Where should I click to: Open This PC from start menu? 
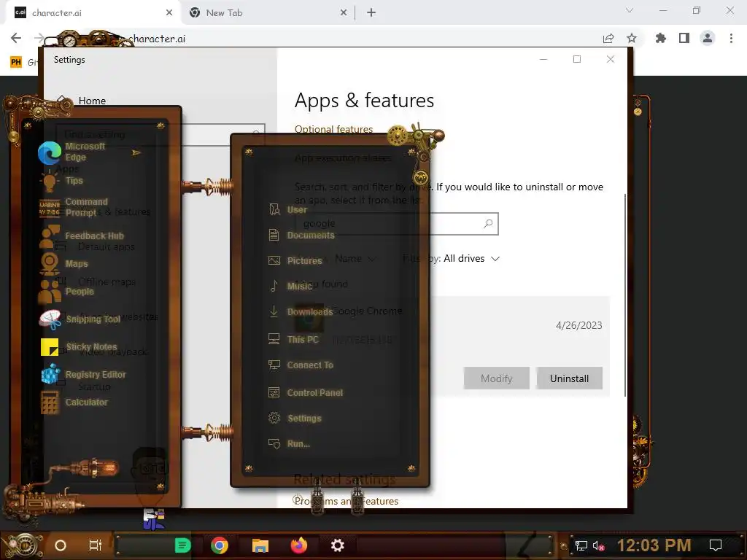pos(293,340)
